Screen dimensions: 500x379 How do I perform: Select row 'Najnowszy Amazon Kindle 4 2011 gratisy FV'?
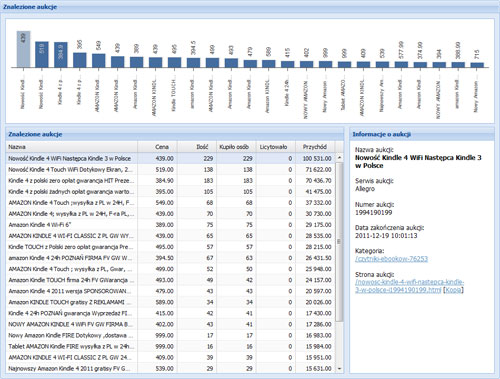[x=170, y=368]
